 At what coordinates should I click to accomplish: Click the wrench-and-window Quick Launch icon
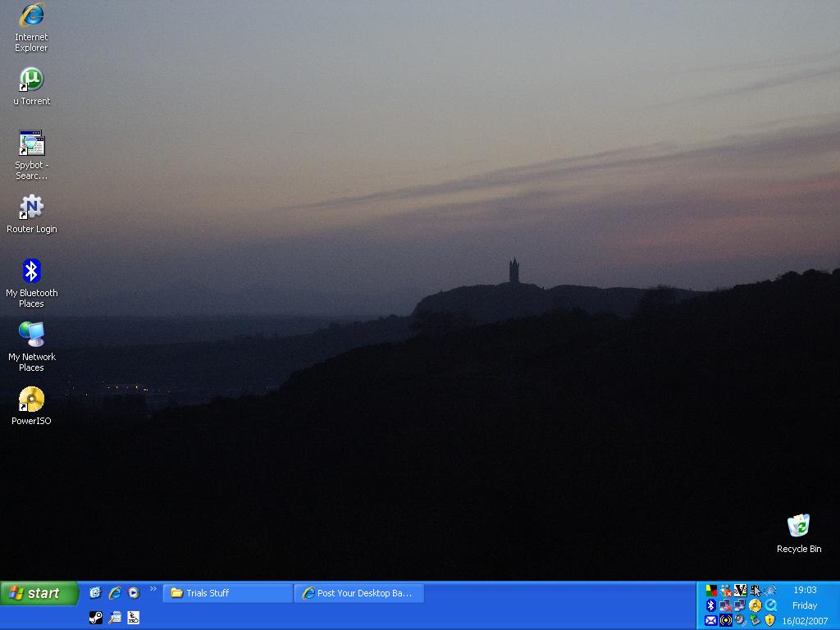[115, 618]
